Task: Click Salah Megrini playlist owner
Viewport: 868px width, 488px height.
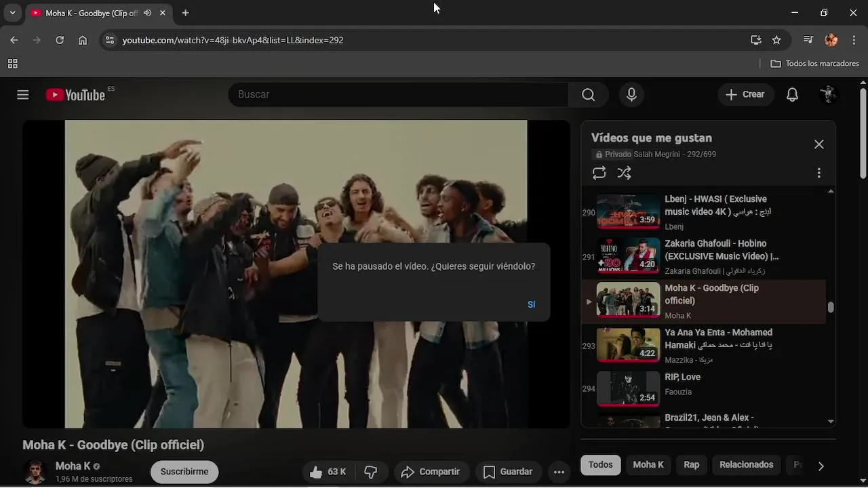Action: pos(656,155)
